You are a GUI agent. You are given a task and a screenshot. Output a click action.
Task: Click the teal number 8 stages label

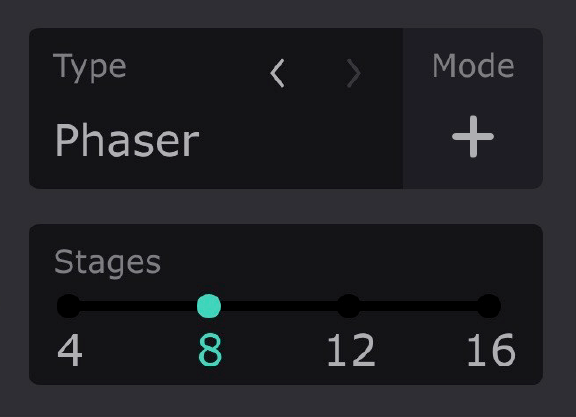pos(210,350)
